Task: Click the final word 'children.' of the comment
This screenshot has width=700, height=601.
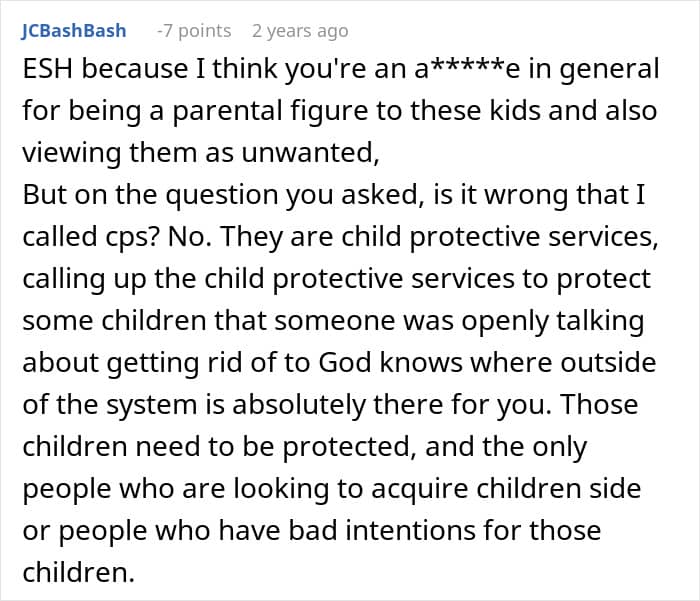Action: [79, 572]
